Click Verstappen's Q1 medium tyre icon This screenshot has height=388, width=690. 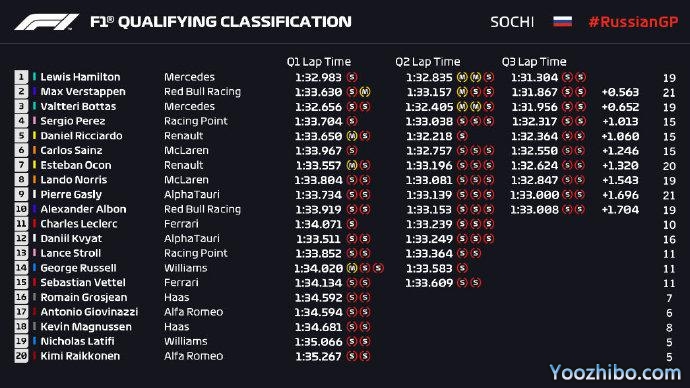point(365,92)
